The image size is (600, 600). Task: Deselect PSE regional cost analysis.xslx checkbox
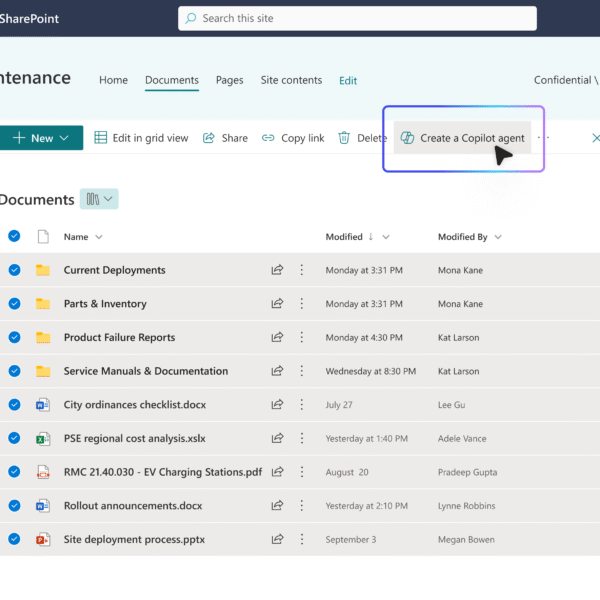(x=14, y=438)
